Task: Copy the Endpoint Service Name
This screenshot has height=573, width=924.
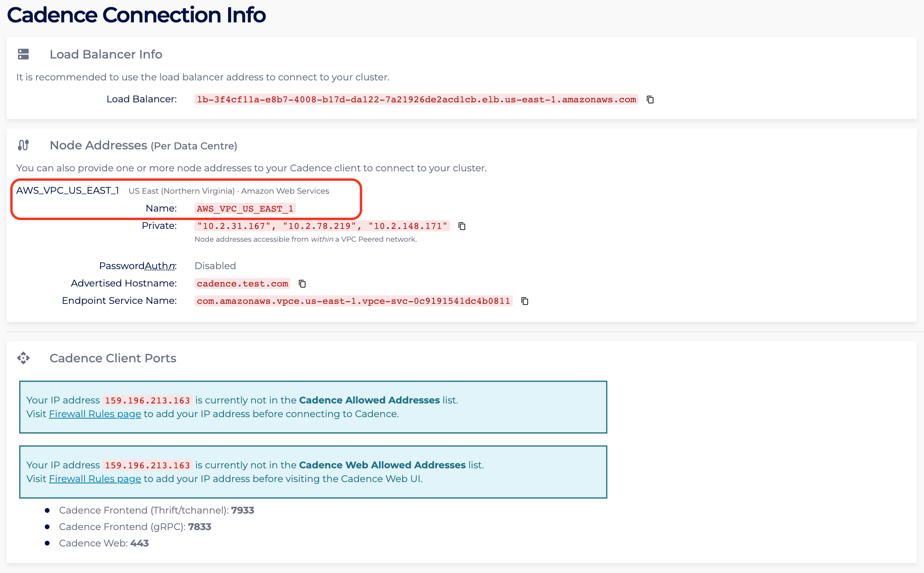Action: (525, 301)
